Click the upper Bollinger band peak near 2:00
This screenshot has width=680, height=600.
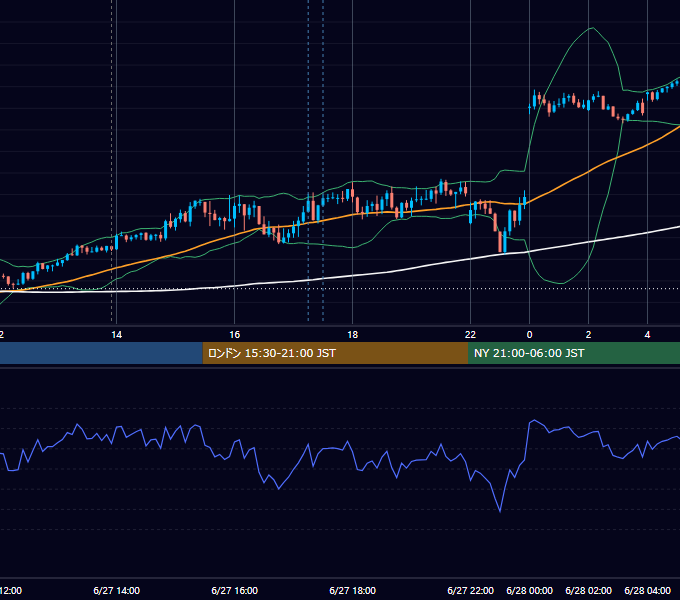click(x=592, y=28)
